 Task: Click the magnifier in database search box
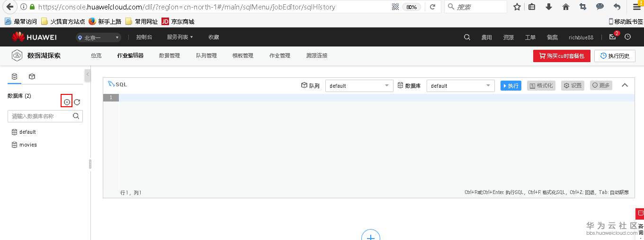pyautogui.click(x=76, y=116)
